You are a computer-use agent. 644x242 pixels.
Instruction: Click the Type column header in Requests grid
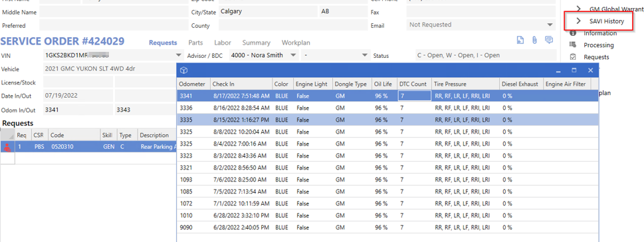pos(128,135)
